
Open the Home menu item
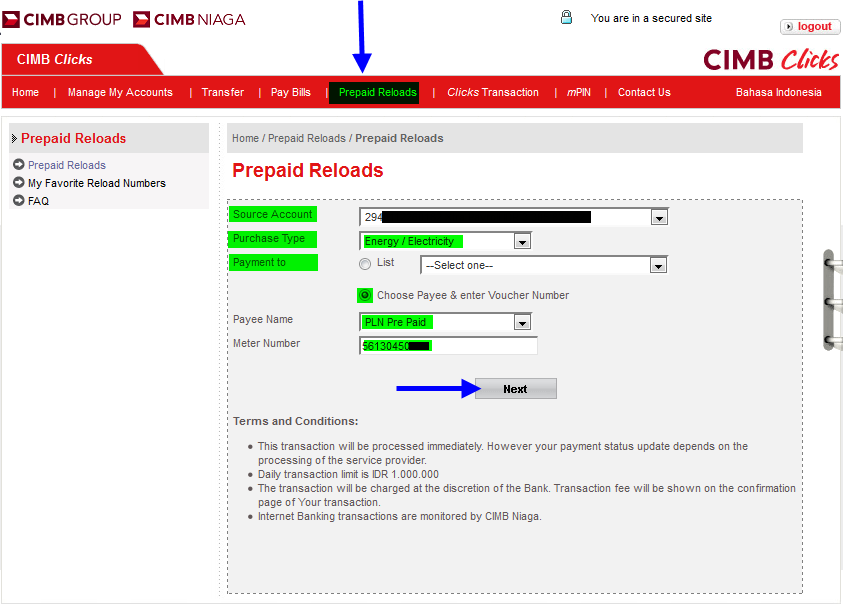(25, 92)
